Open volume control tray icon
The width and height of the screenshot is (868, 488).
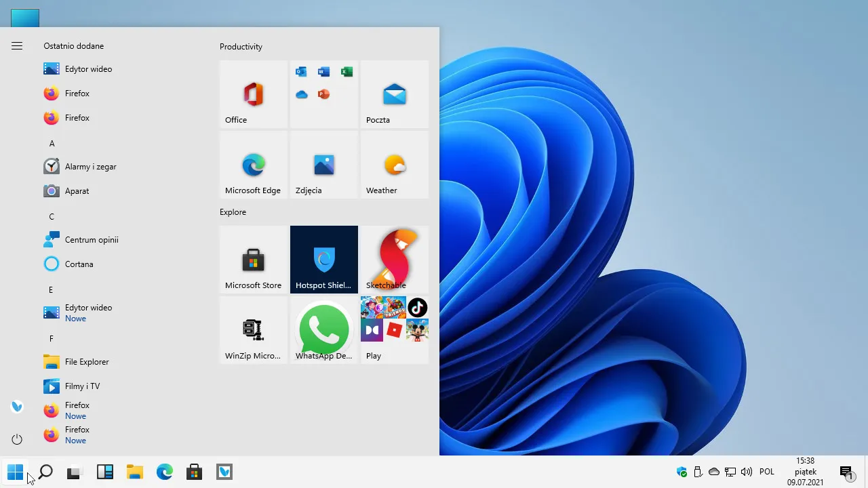coord(747,472)
